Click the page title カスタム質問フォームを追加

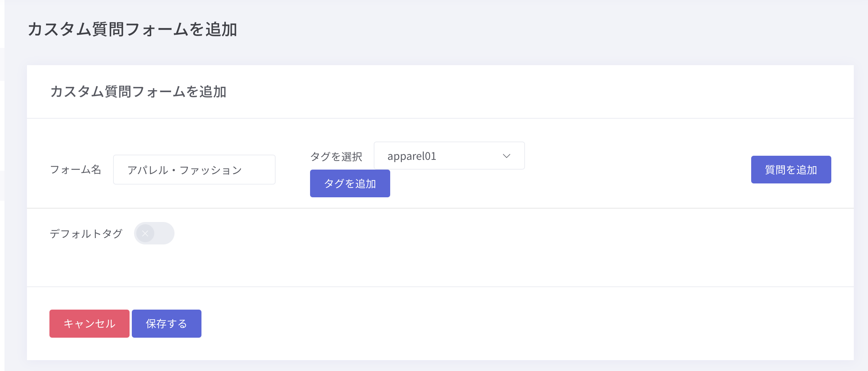132,29
